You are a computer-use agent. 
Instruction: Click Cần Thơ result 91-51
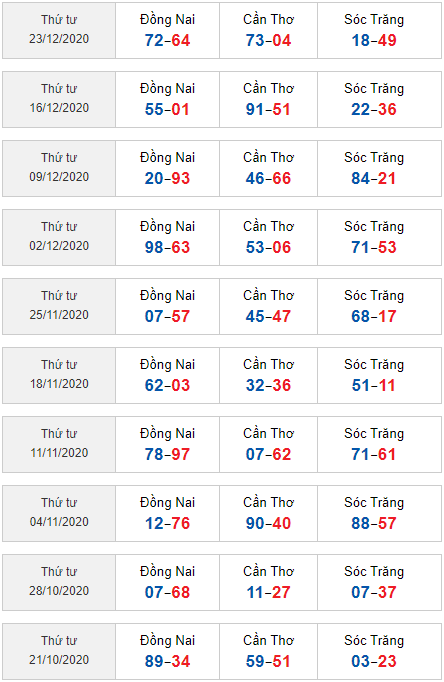coord(268,110)
